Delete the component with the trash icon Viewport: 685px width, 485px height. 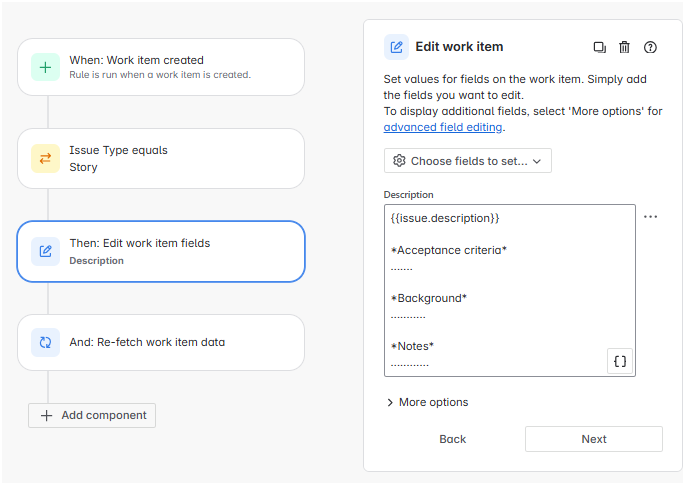625,47
